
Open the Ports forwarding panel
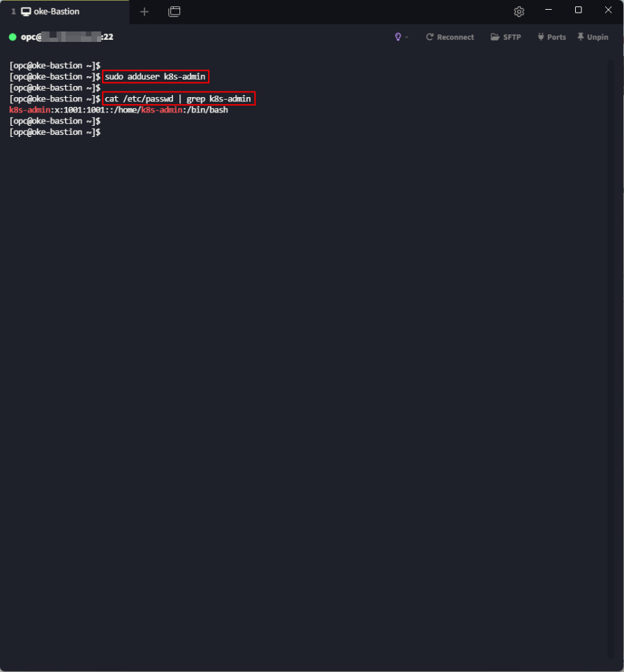point(551,37)
